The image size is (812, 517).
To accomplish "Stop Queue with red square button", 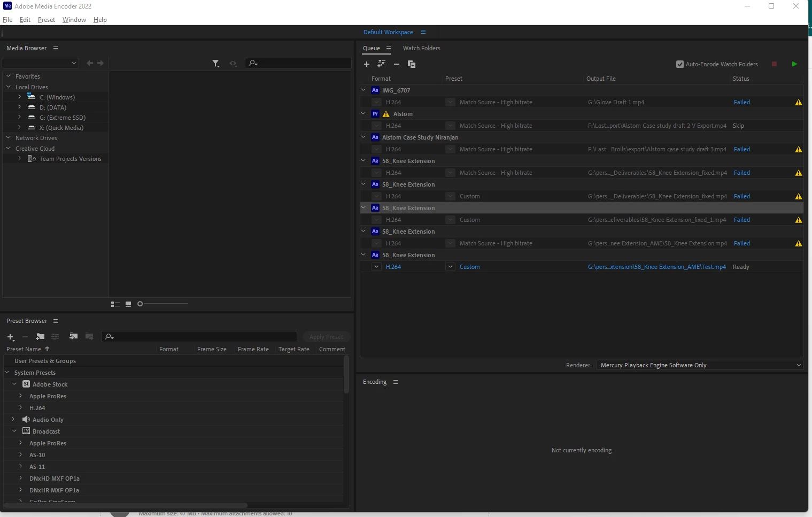I will pos(774,64).
